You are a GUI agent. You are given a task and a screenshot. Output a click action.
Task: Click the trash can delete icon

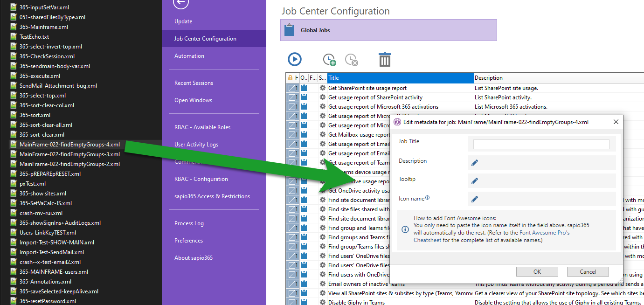(x=385, y=59)
